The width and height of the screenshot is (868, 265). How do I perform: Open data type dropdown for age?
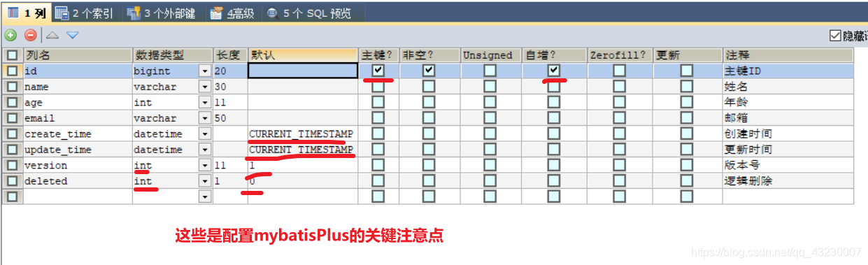(x=205, y=103)
